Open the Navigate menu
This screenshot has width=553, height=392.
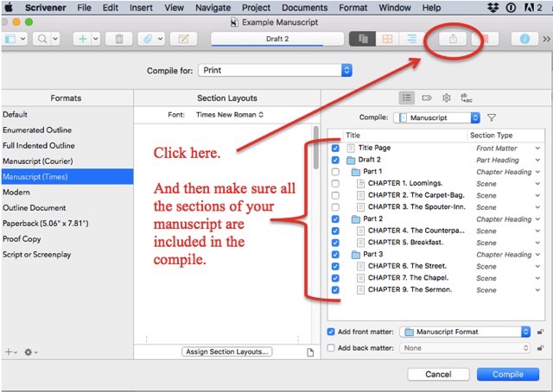(213, 8)
